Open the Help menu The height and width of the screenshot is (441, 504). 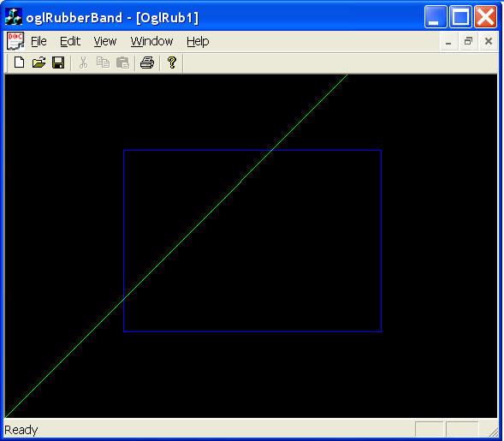[x=198, y=41]
